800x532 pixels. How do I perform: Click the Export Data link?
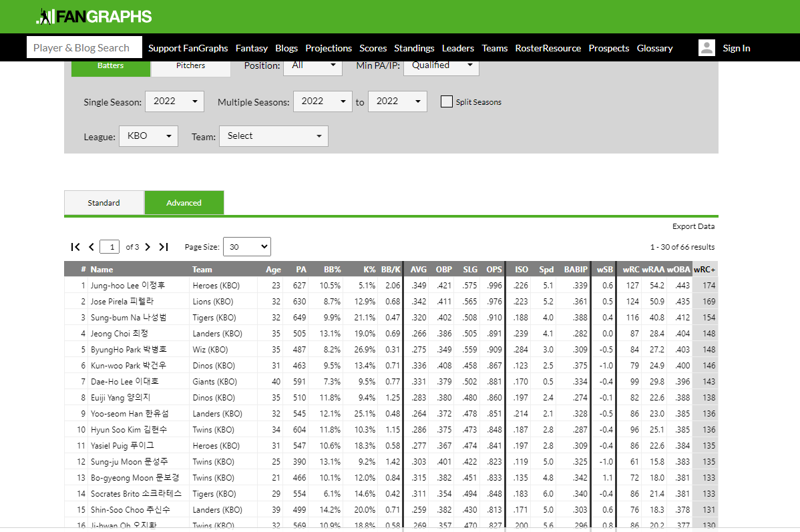(693, 226)
